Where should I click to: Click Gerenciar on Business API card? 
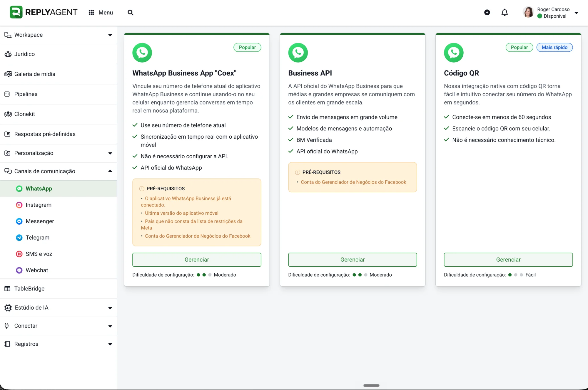pos(353,260)
